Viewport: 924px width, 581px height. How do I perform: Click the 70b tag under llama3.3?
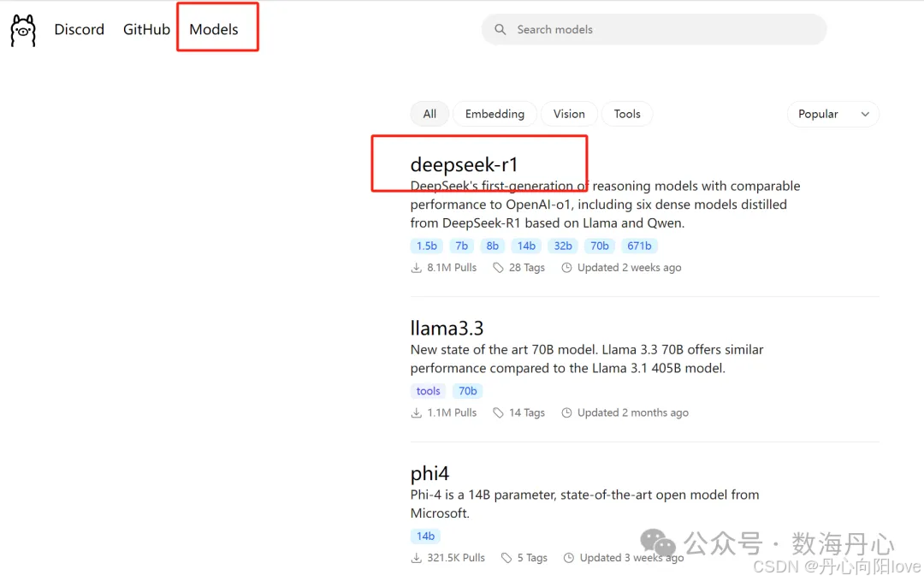point(467,391)
